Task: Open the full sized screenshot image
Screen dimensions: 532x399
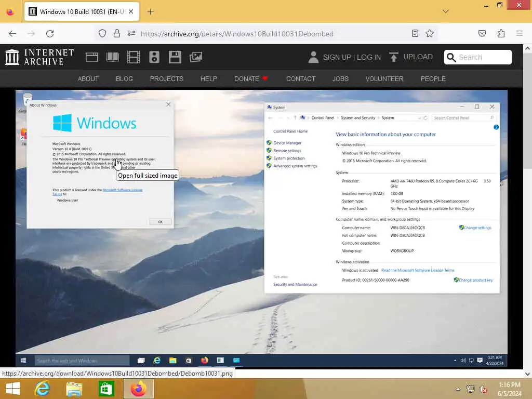Action: click(x=261, y=229)
